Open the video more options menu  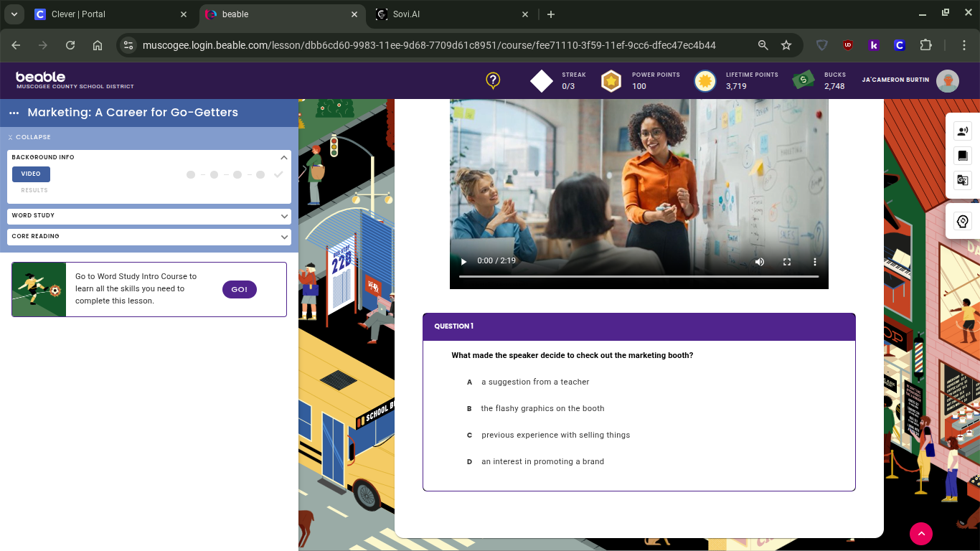tap(814, 262)
